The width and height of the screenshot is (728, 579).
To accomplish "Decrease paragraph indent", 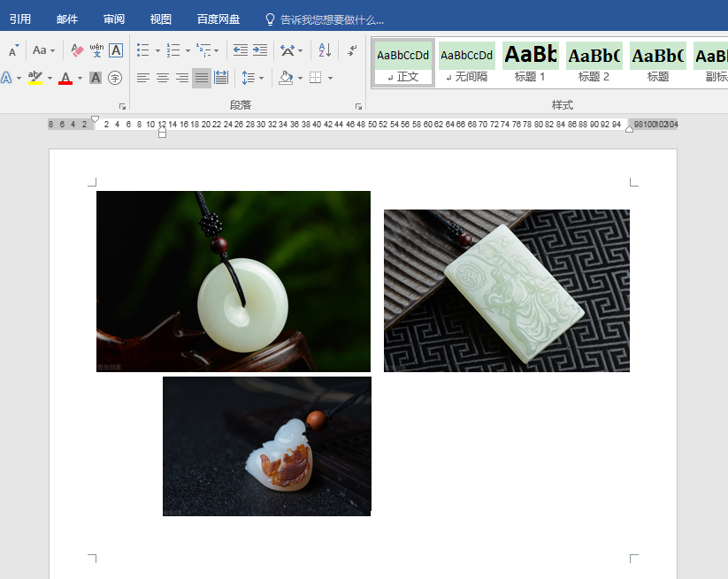I will (241, 50).
